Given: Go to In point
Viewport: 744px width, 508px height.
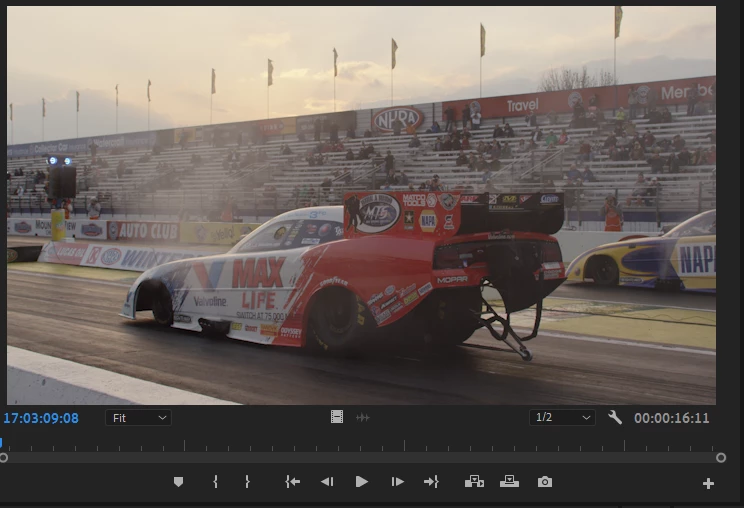Looking at the screenshot, I should pos(292,482).
